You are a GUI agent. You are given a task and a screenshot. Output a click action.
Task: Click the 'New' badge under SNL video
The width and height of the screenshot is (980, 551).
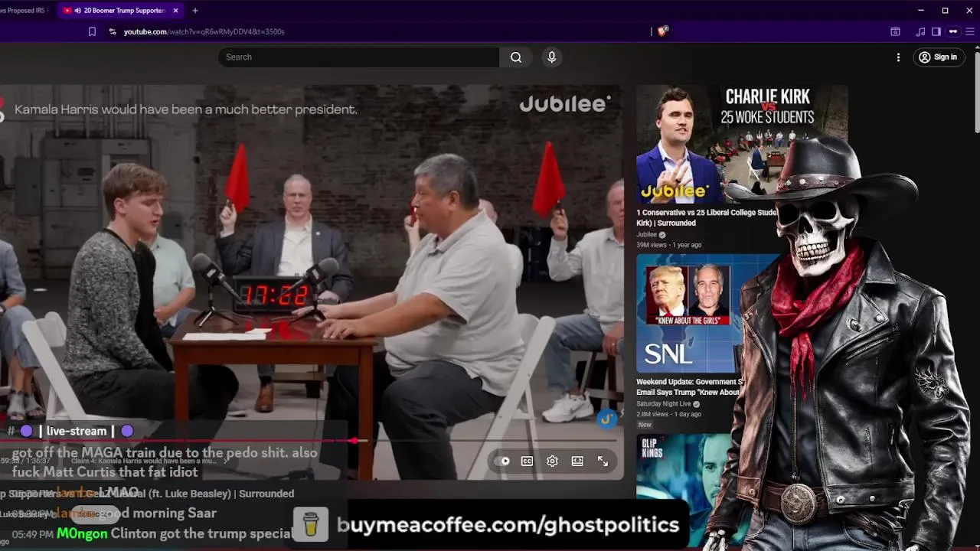pyautogui.click(x=645, y=425)
